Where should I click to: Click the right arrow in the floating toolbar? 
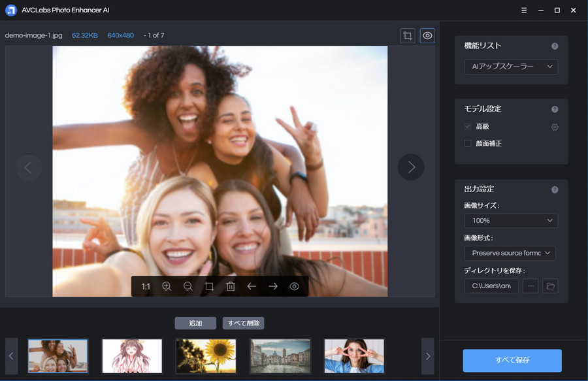click(273, 286)
